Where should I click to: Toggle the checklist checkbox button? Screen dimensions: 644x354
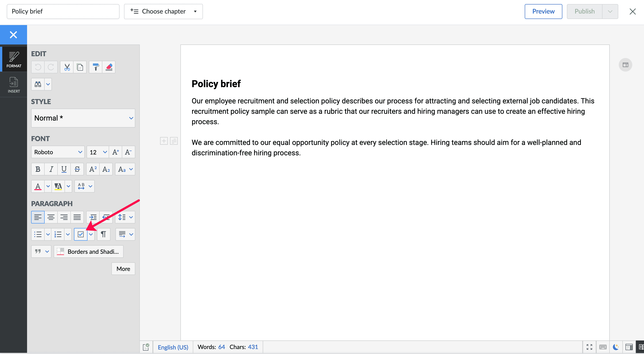pos(80,234)
